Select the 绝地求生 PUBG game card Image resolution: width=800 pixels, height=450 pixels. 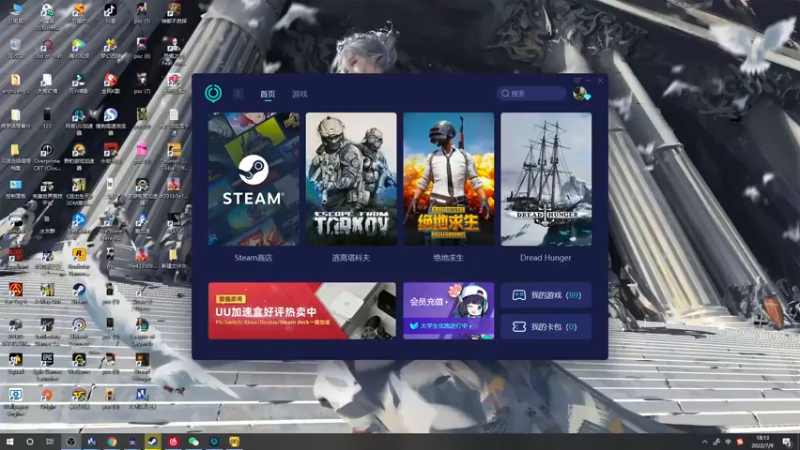pos(448,179)
